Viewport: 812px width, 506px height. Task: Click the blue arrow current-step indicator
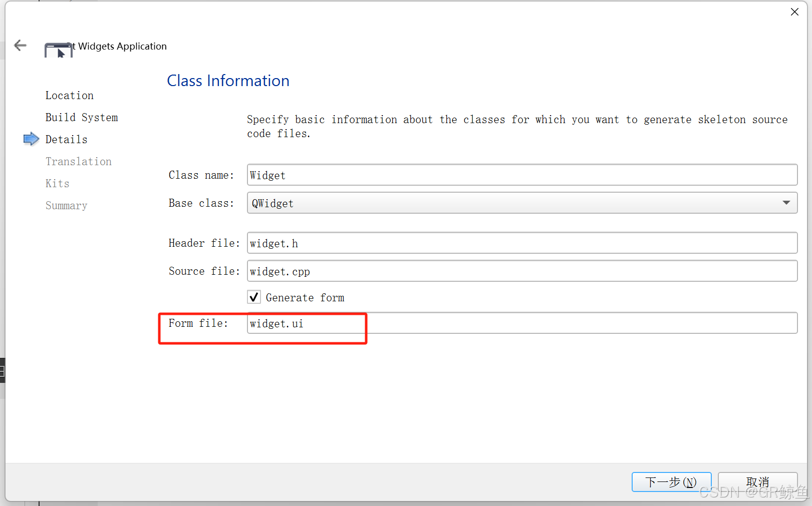[x=31, y=139]
